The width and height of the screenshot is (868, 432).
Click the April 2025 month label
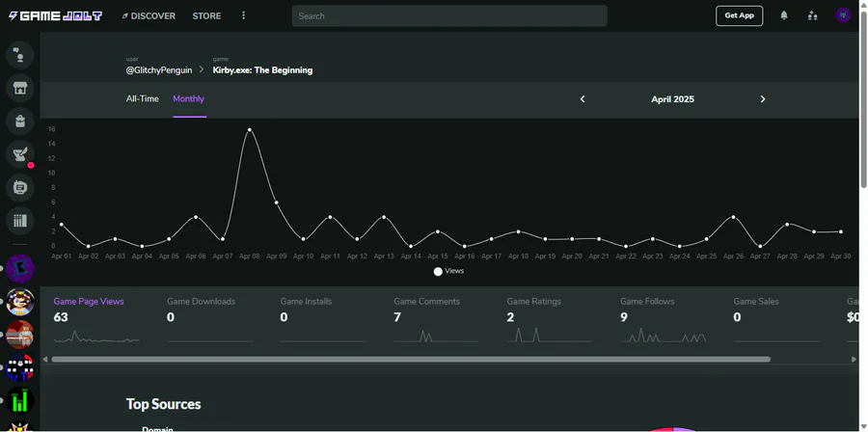[x=672, y=99]
